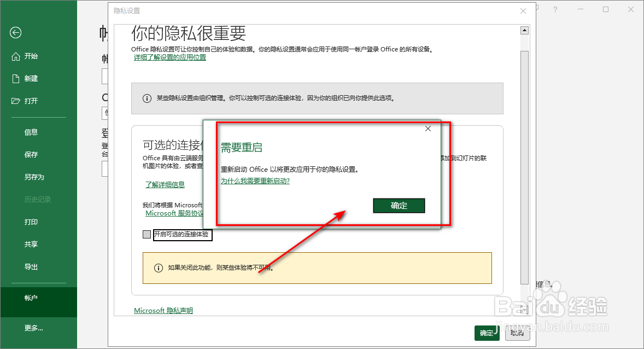Click the vertical scrollbar thumb in 隐私设置

click(x=524, y=167)
